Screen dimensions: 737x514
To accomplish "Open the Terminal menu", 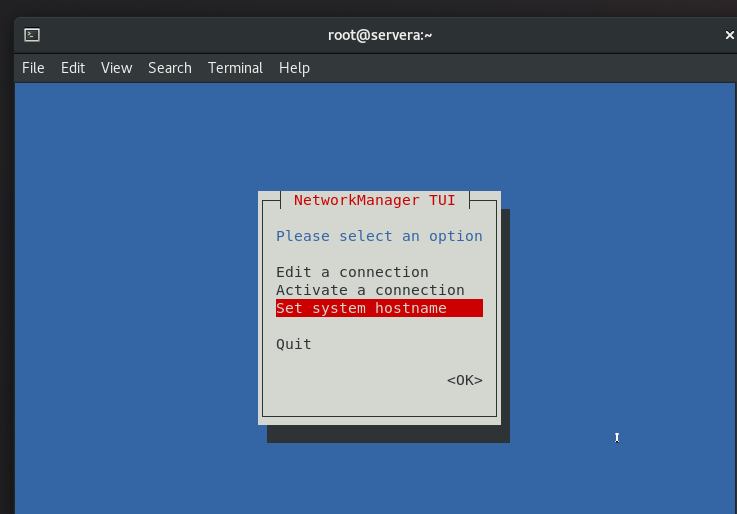I will click(235, 68).
